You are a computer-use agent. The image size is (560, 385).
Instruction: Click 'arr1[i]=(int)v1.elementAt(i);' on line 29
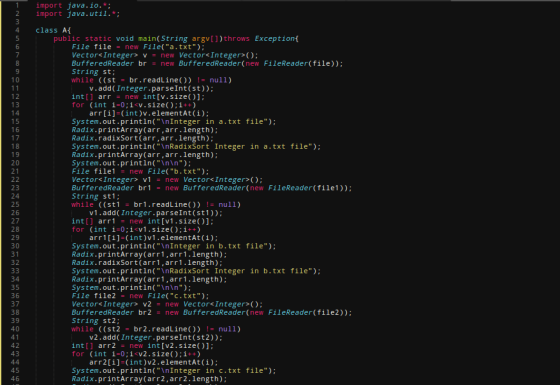[x=154, y=238]
